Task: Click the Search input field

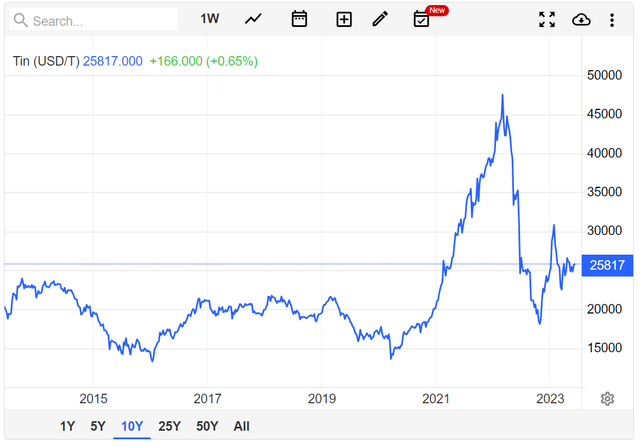Action: pos(94,20)
